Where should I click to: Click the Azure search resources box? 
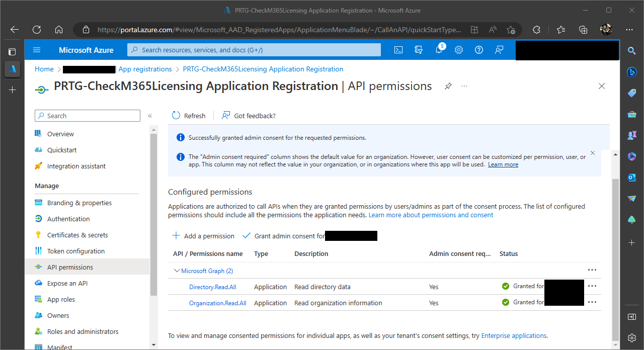[254, 50]
